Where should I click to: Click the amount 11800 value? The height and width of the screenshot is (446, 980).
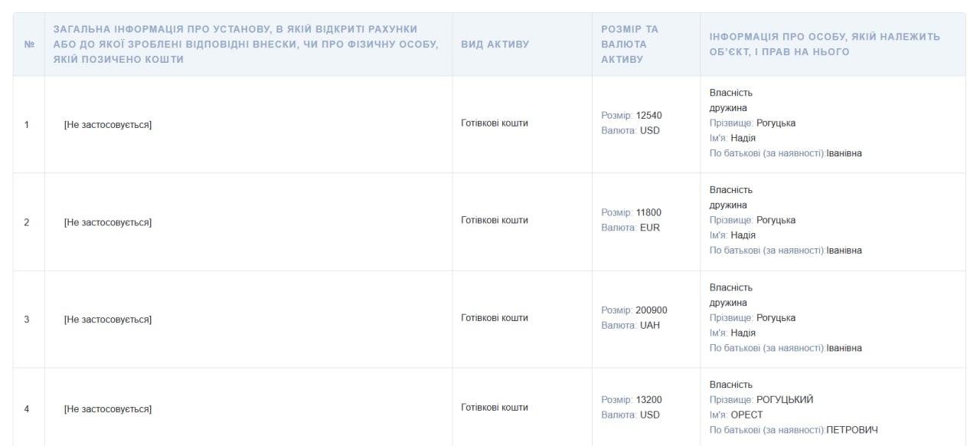point(648,212)
